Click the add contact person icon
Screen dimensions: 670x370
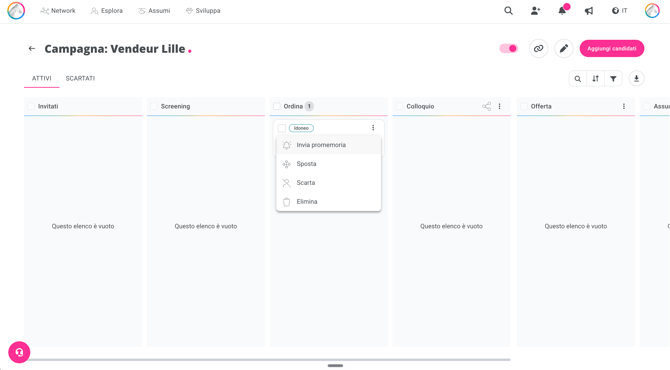click(x=535, y=11)
